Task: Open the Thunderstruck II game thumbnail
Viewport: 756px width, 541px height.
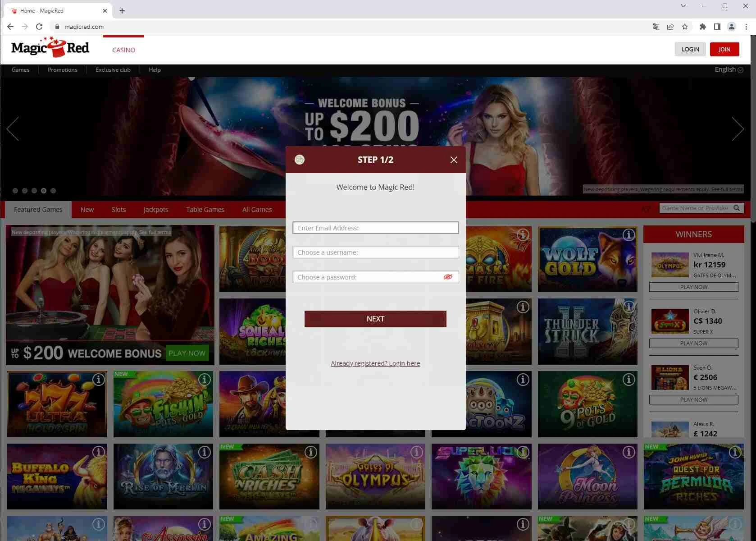Action: click(x=587, y=332)
